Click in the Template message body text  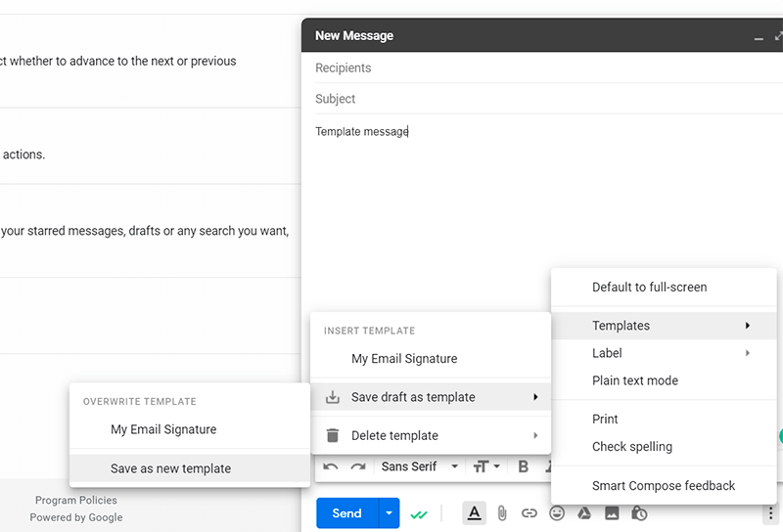click(361, 131)
